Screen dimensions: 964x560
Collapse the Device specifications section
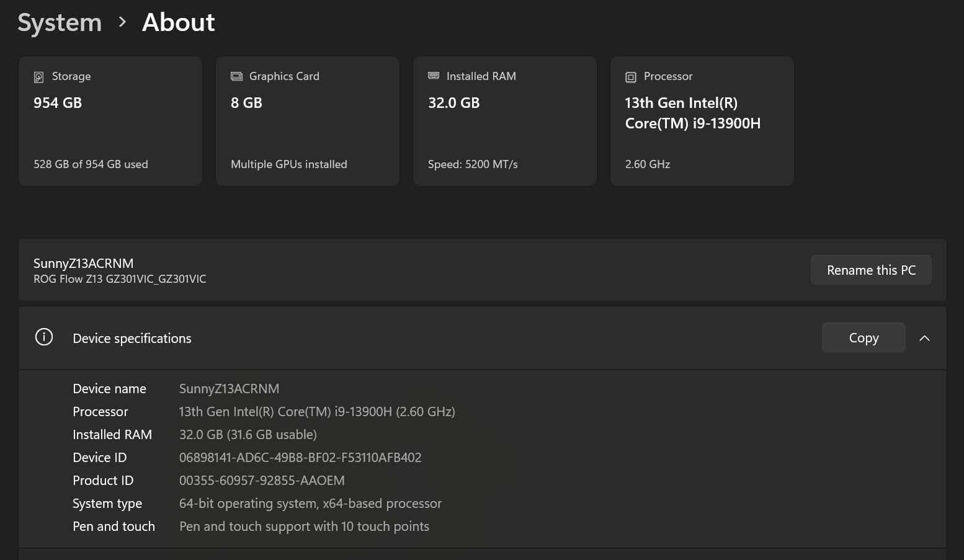click(924, 338)
